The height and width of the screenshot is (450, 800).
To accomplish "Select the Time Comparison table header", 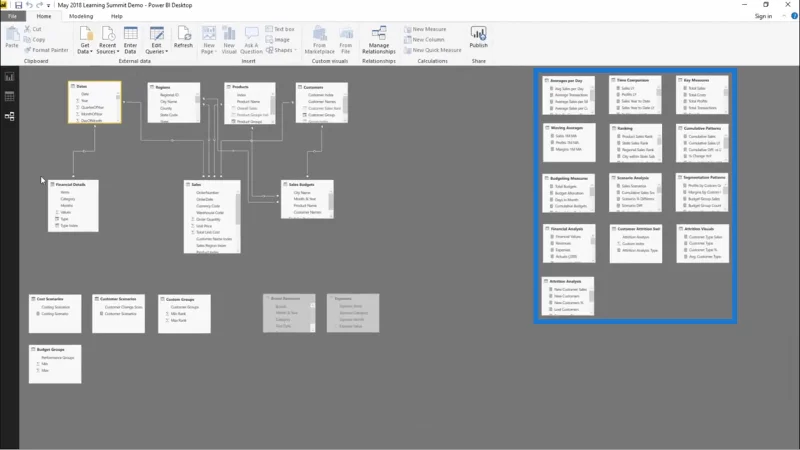I will pos(635,80).
